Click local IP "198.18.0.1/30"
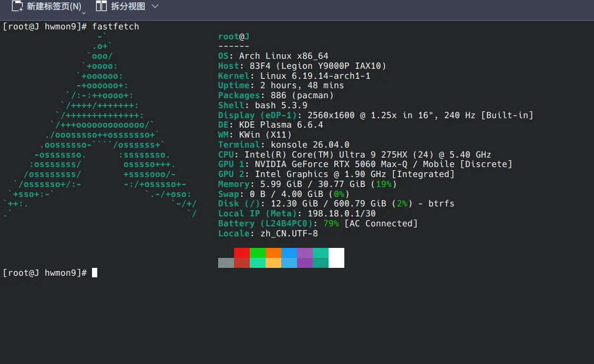Image resolution: width=594 pixels, height=364 pixels. 341,213
